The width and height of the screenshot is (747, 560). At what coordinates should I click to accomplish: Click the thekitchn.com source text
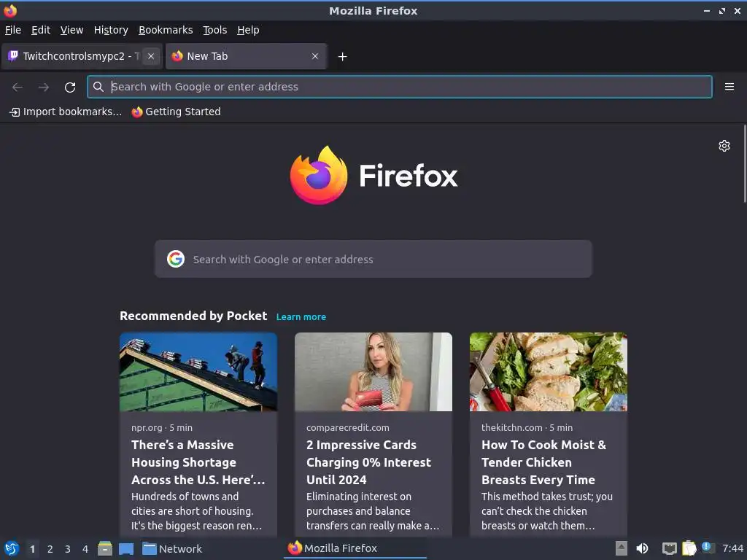click(511, 427)
